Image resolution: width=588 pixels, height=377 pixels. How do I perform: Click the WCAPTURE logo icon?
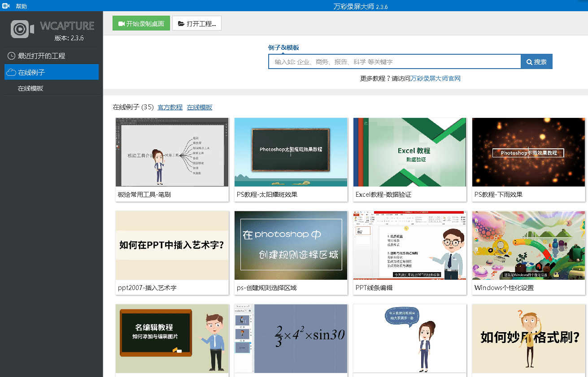22,30
